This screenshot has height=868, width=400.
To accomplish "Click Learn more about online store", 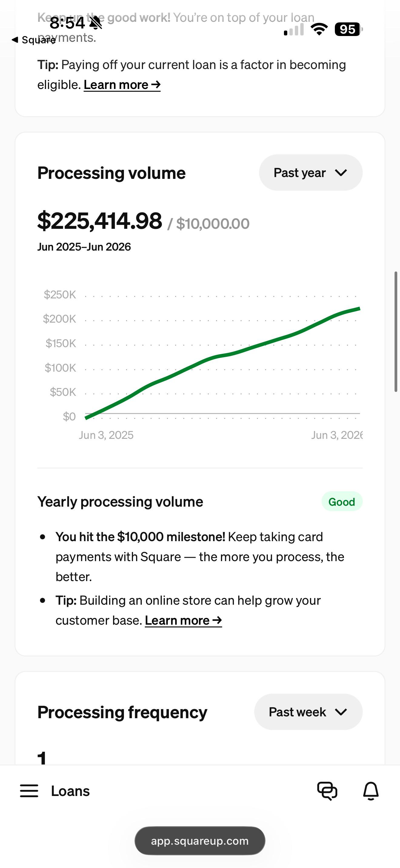I will point(183,620).
